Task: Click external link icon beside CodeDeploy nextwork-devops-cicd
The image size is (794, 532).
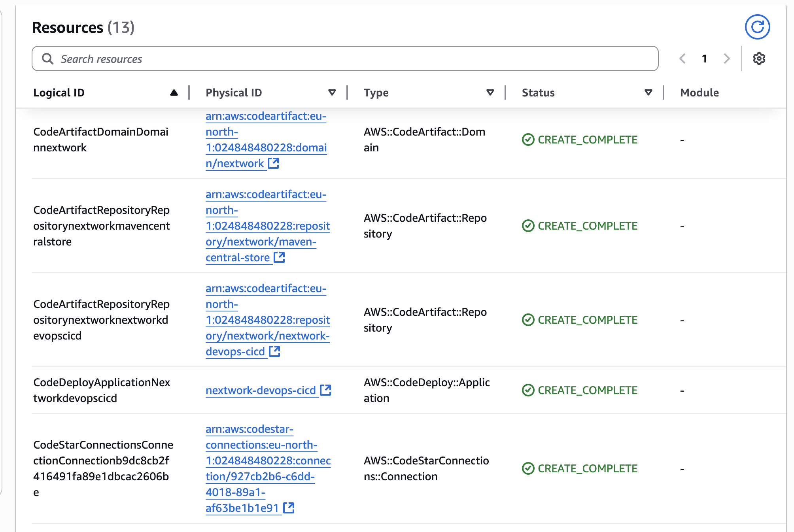Action: point(325,390)
